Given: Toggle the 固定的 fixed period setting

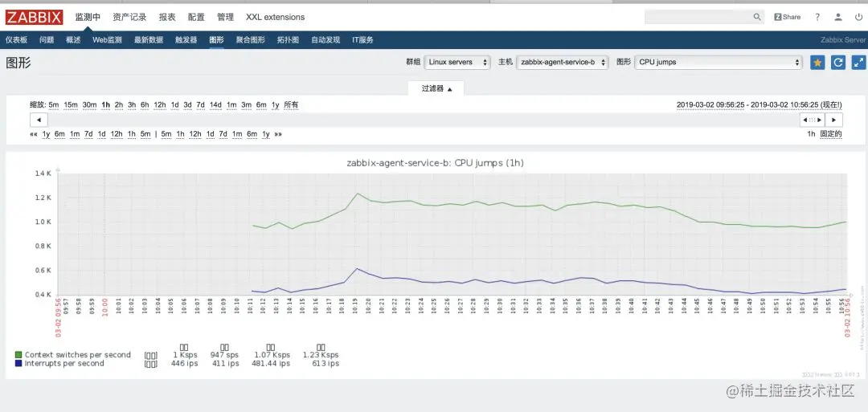Looking at the screenshot, I should point(831,134).
